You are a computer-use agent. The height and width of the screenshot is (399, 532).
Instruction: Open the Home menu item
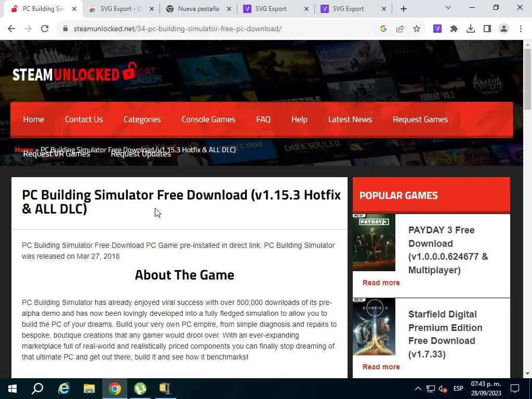point(34,119)
